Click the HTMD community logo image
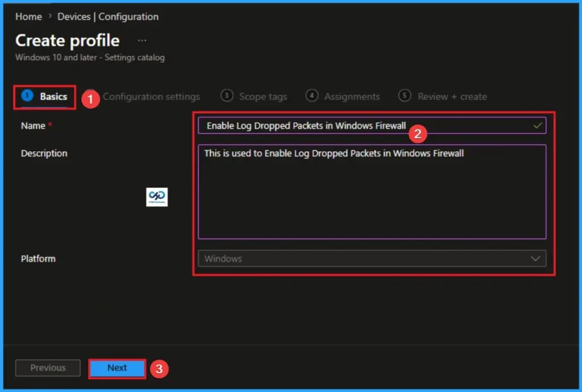Image resolution: width=582 pixels, height=392 pixels. (x=157, y=197)
